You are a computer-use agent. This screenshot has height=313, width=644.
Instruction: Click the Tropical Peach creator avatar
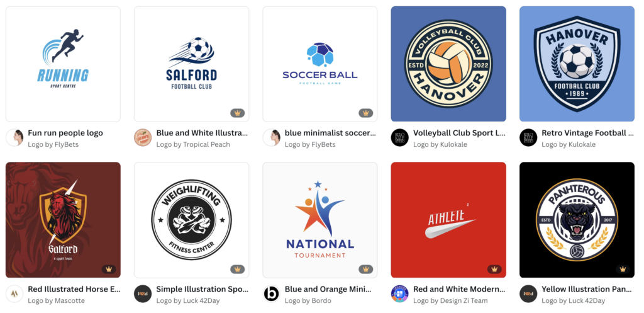[143, 137]
